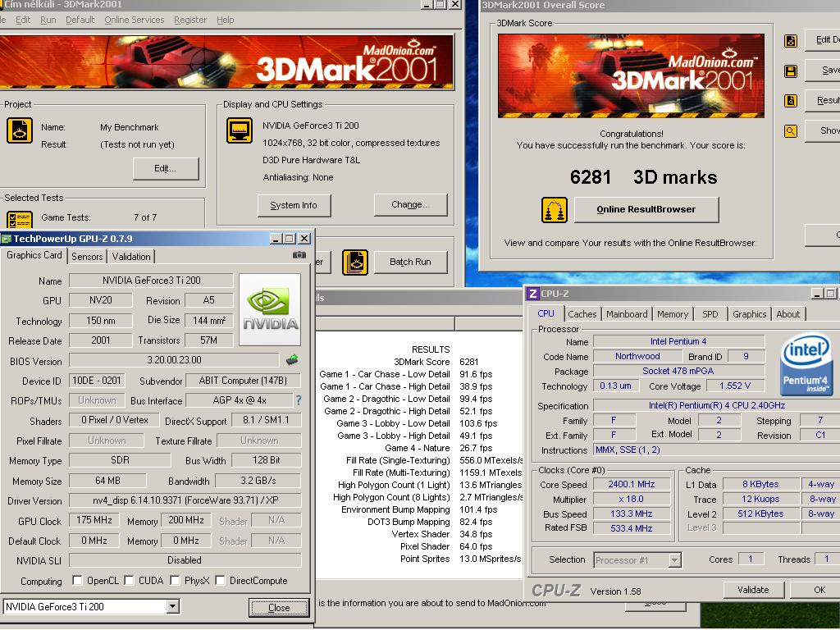Click the Selected Tests list icon
This screenshot has width=840, height=630.
coord(20,219)
